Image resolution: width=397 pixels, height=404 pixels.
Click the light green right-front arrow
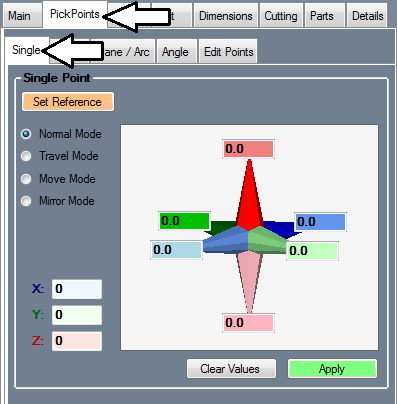pyautogui.click(x=268, y=240)
